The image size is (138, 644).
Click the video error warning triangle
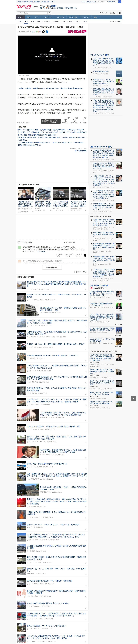click(52, 50)
